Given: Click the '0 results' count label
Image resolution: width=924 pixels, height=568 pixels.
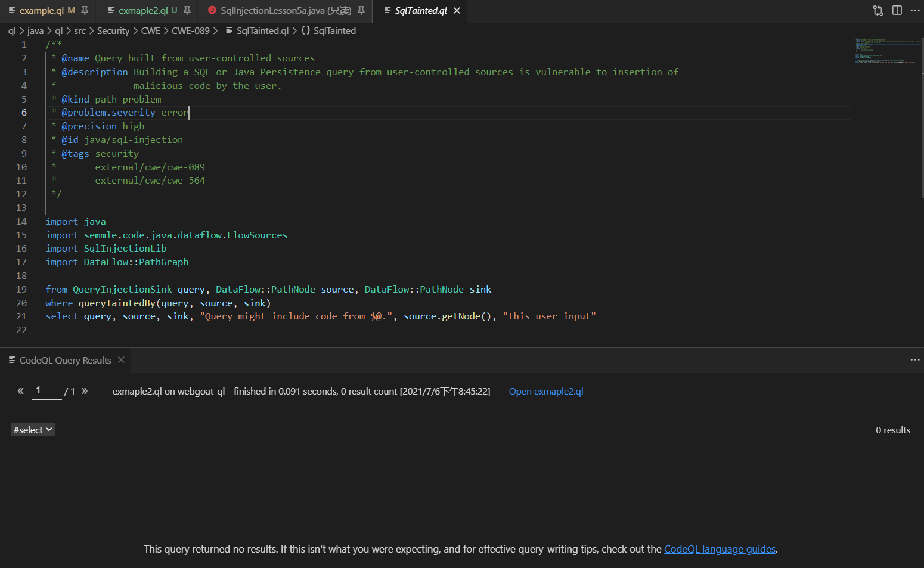Looking at the screenshot, I should pos(893,430).
